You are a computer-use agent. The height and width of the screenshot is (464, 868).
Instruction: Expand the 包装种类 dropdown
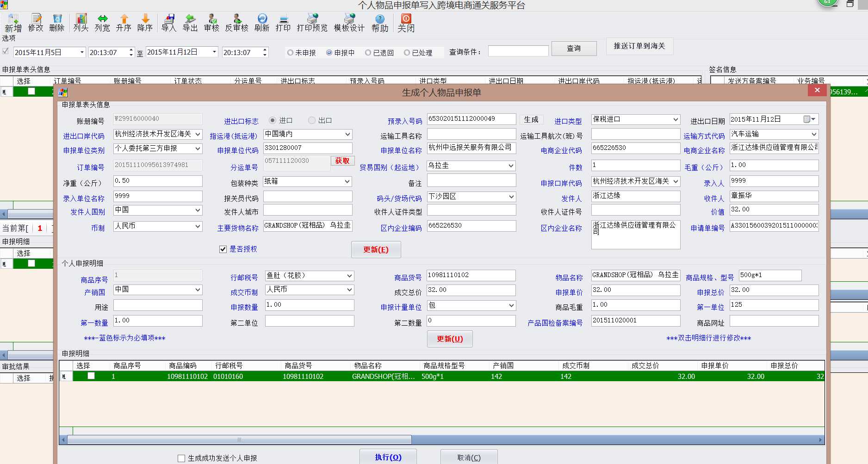pyautogui.click(x=348, y=181)
